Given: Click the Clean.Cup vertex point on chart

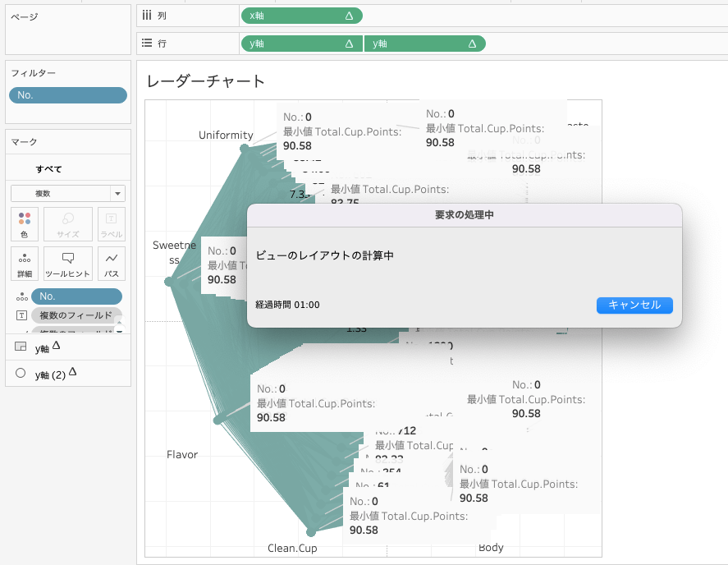Looking at the screenshot, I should tap(311, 531).
